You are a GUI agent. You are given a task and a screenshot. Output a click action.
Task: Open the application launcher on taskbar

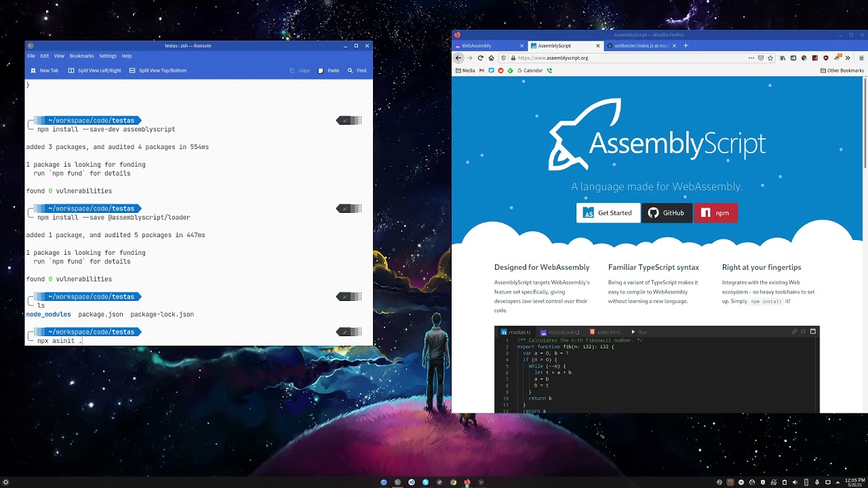coord(6,483)
